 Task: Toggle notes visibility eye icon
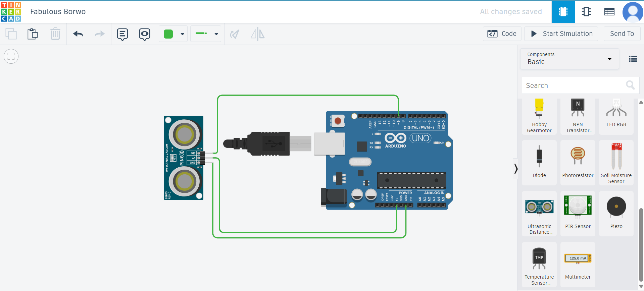point(145,34)
